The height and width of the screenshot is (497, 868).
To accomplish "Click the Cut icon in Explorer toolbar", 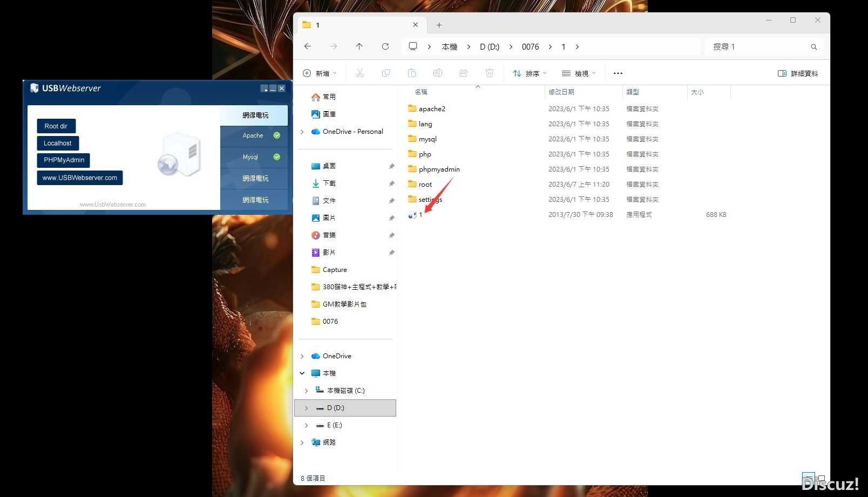I will [360, 73].
